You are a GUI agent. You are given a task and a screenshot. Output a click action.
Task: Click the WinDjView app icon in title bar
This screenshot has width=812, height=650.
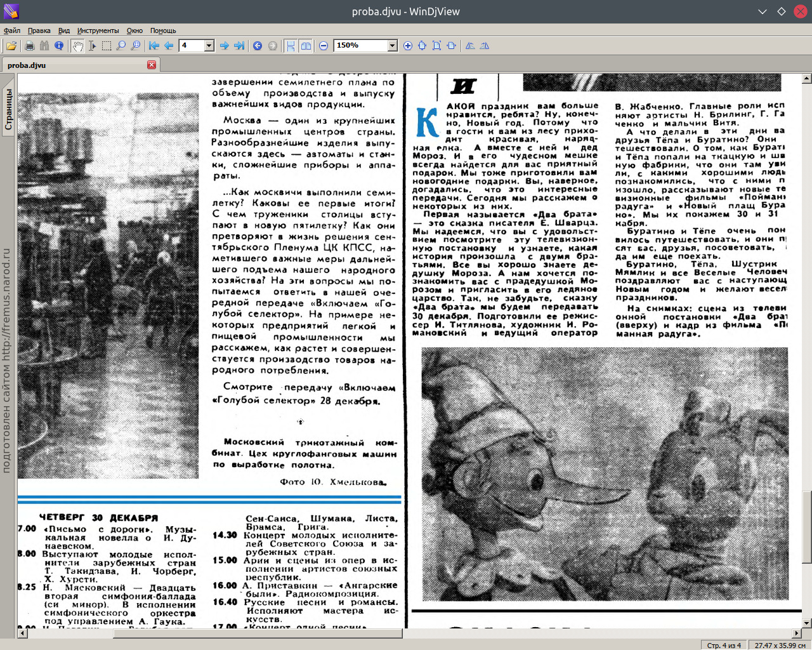tap(11, 11)
